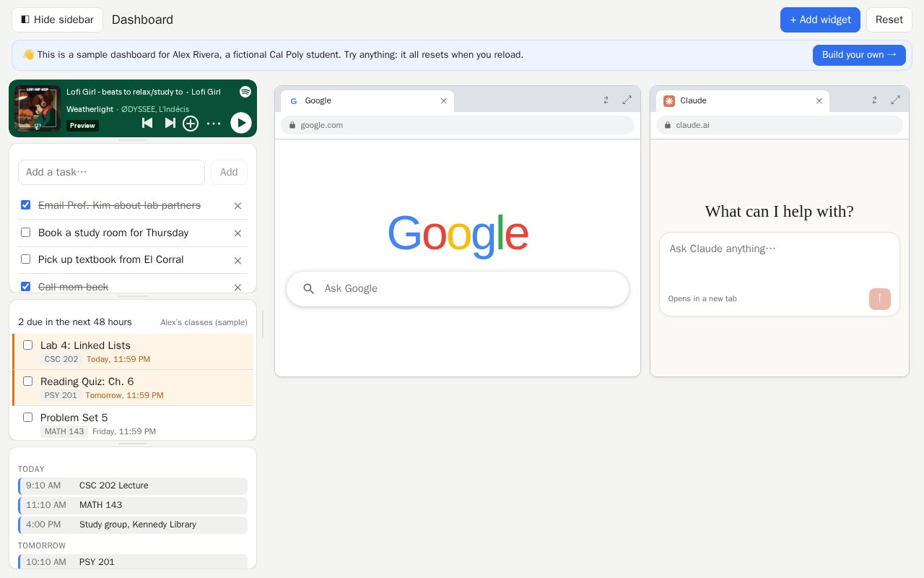This screenshot has height=578, width=924.
Task: Select the Google tab
Action: [x=367, y=101]
